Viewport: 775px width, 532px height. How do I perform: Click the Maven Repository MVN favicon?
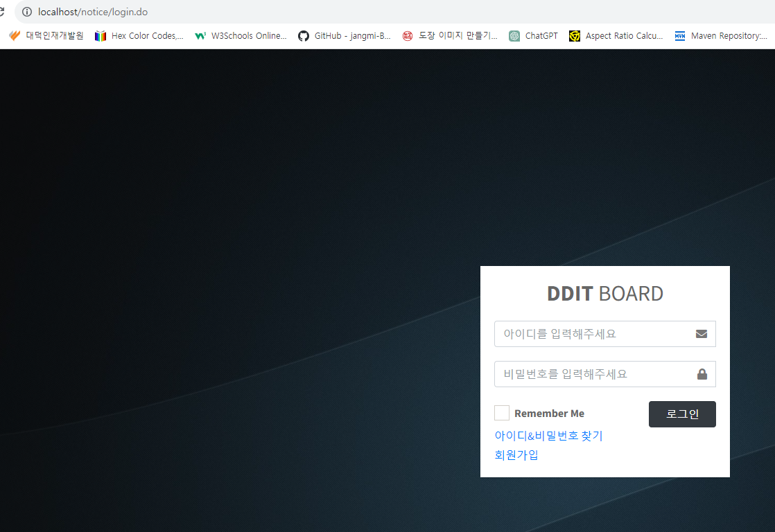(x=679, y=35)
